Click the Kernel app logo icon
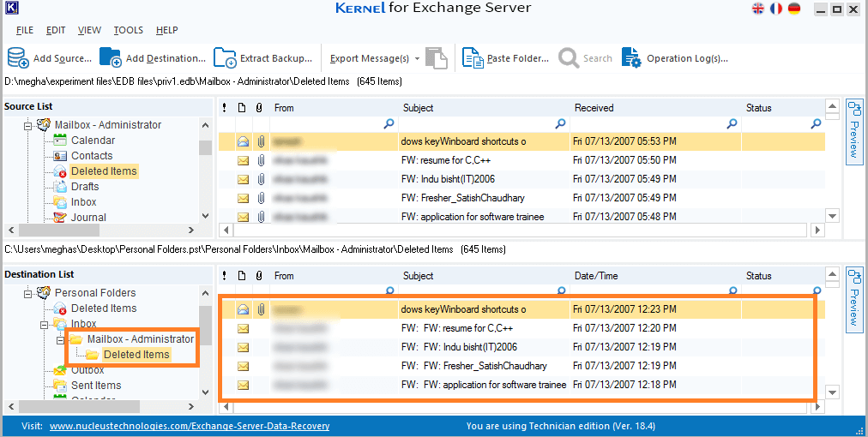The height and width of the screenshot is (437, 868). coord(10,8)
